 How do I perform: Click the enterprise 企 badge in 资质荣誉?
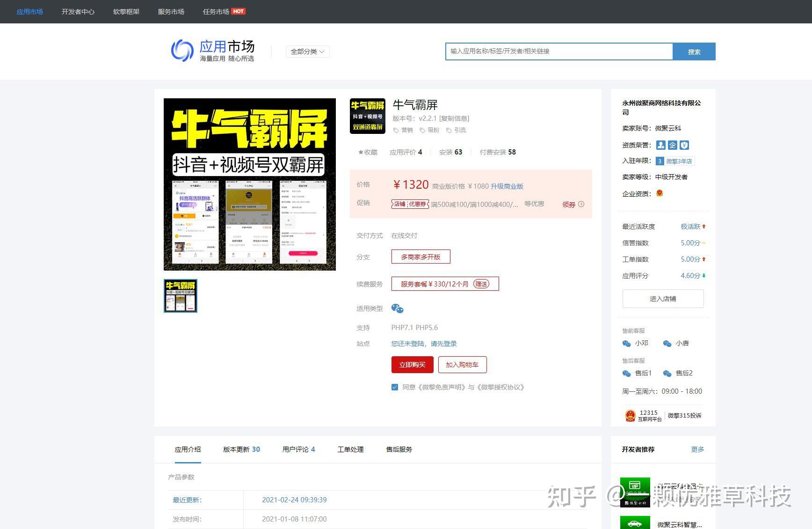(x=673, y=145)
